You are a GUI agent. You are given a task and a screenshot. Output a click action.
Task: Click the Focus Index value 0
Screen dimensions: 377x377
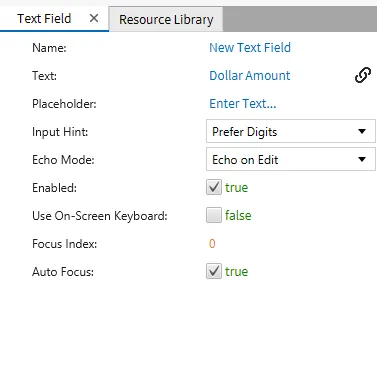212,244
